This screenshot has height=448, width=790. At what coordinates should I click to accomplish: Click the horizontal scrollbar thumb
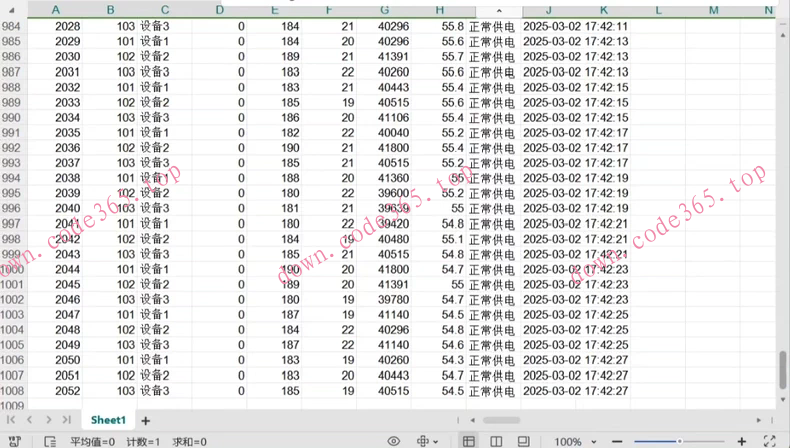pyautogui.click(x=500, y=420)
